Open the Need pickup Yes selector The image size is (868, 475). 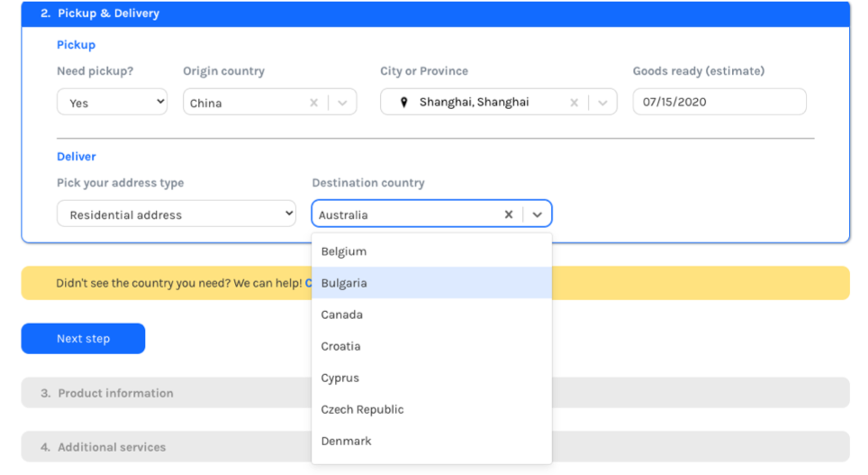112,103
